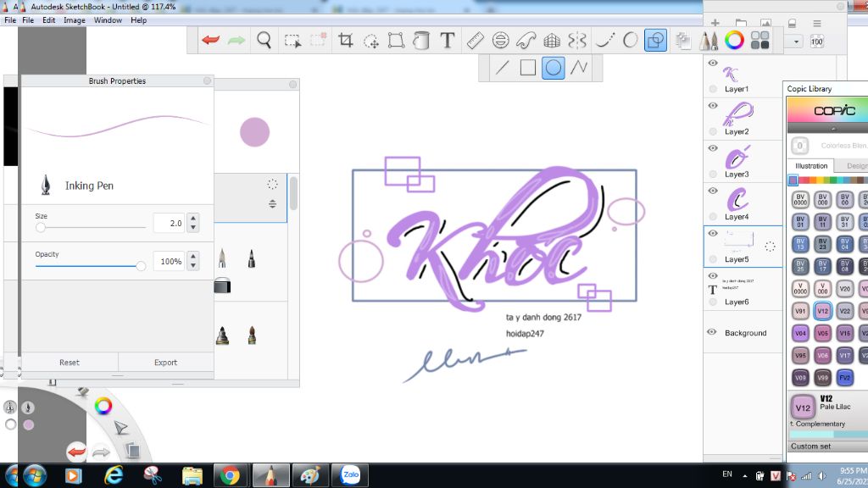Image resolution: width=868 pixels, height=488 pixels.
Task: Click the brush Size slider handle
Action: point(41,227)
